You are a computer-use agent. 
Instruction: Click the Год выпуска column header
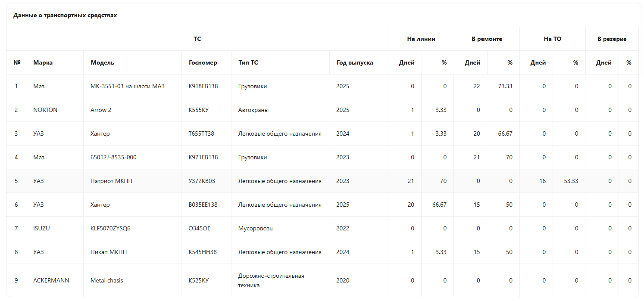coord(354,62)
